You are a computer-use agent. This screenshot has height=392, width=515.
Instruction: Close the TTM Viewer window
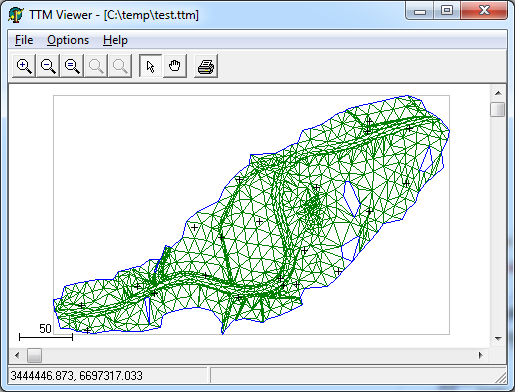(x=484, y=11)
